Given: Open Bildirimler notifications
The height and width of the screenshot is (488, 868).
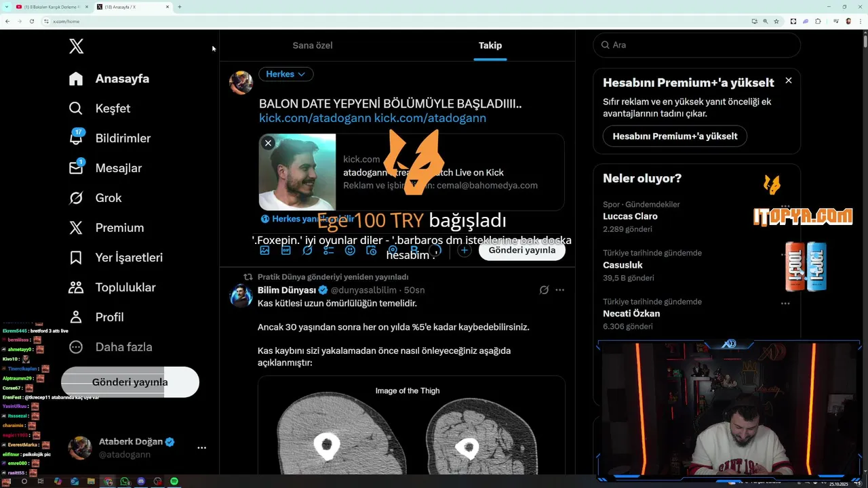Looking at the screenshot, I should 110,138.
